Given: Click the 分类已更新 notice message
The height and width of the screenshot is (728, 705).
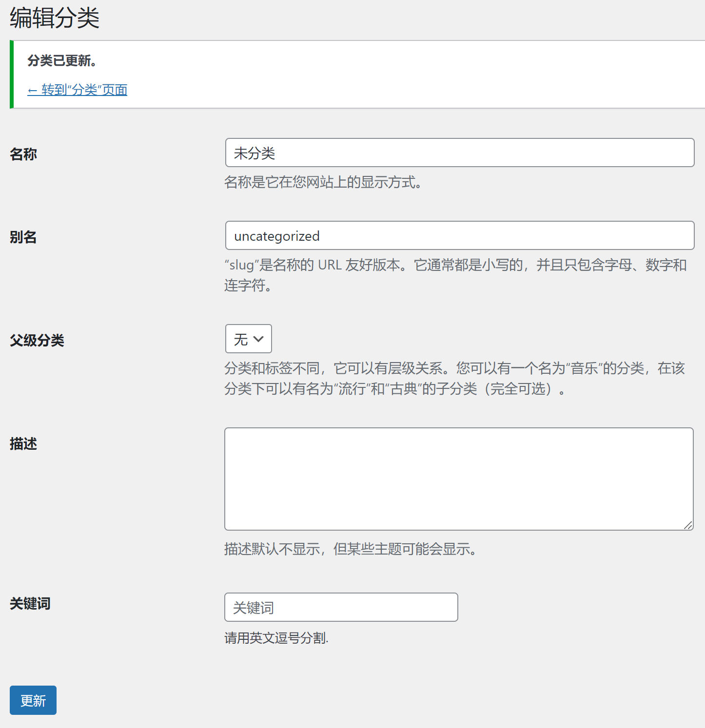Looking at the screenshot, I should (62, 60).
